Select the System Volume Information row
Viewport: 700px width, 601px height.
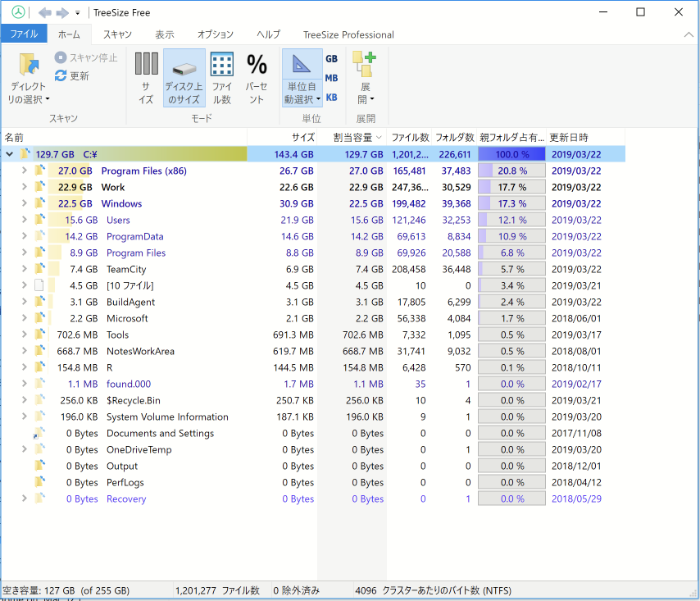(x=312, y=417)
